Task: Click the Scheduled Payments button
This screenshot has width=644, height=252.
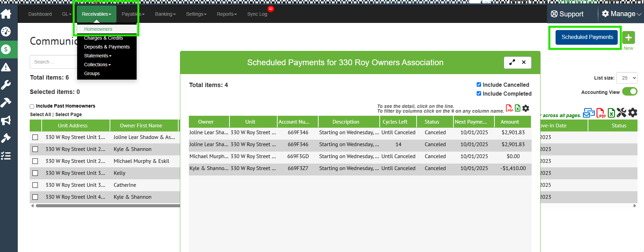Action: (587, 37)
